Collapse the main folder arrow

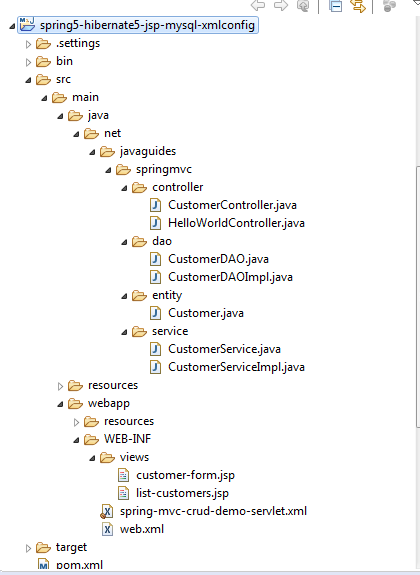click(44, 98)
